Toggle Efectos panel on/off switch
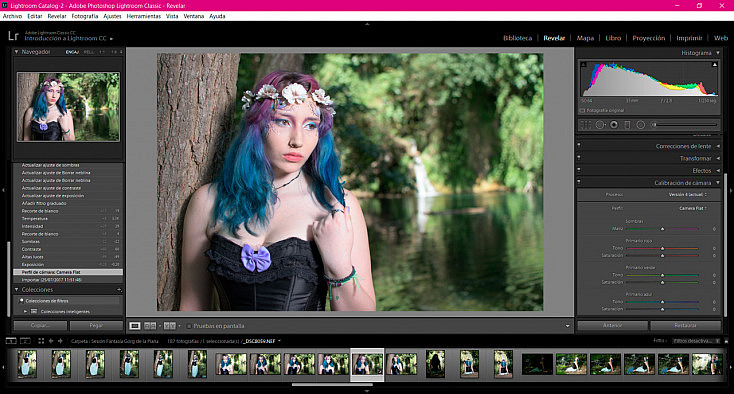Viewport: 734px width, 394px height. click(x=579, y=170)
